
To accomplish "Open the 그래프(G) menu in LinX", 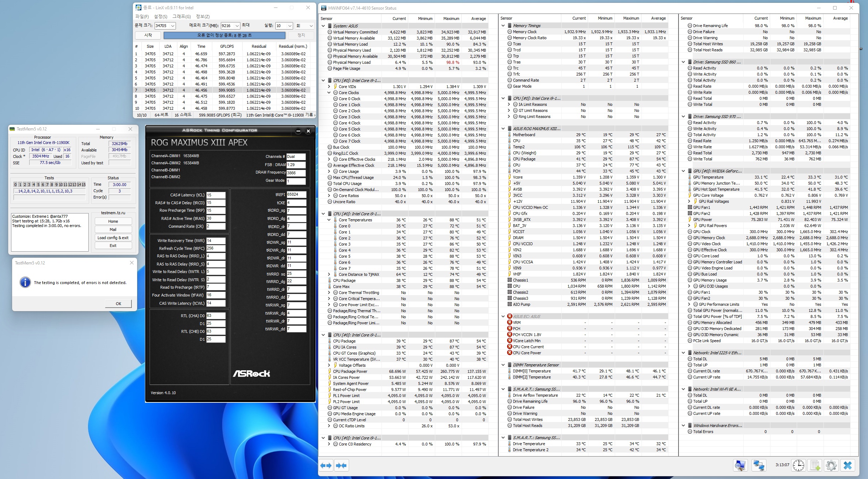I will [181, 16].
